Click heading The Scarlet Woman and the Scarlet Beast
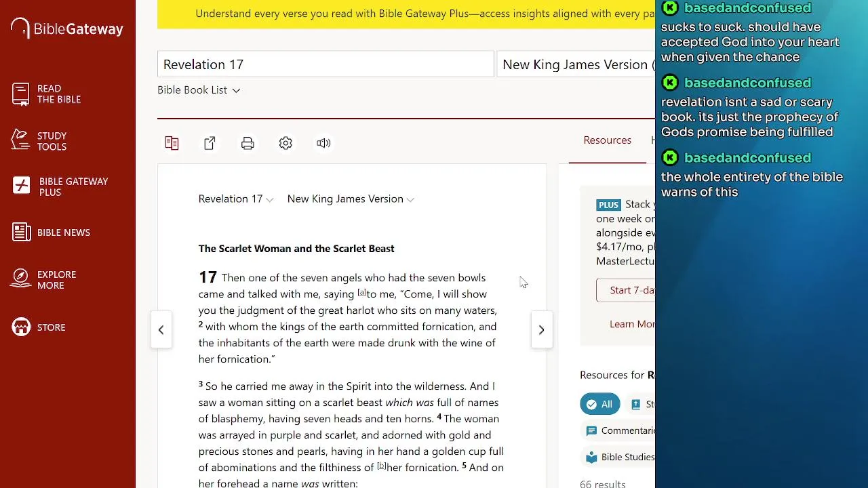 tap(296, 249)
